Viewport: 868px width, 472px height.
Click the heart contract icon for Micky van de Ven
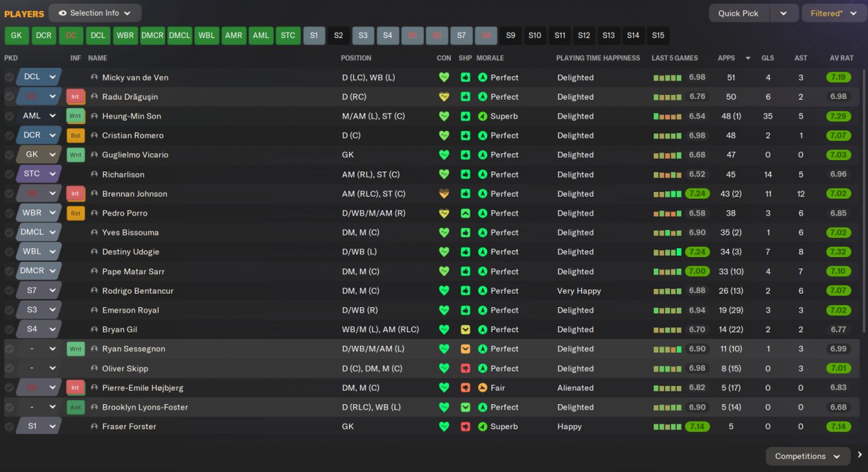(x=444, y=77)
